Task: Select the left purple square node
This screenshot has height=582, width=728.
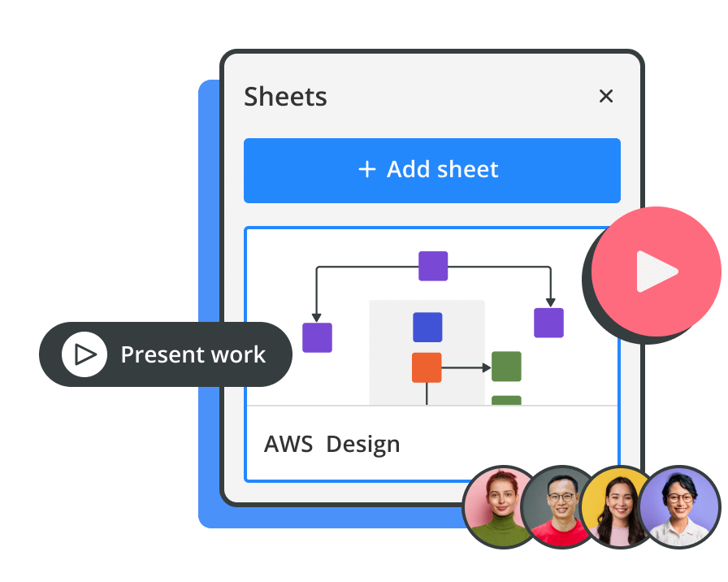Action: tap(317, 337)
